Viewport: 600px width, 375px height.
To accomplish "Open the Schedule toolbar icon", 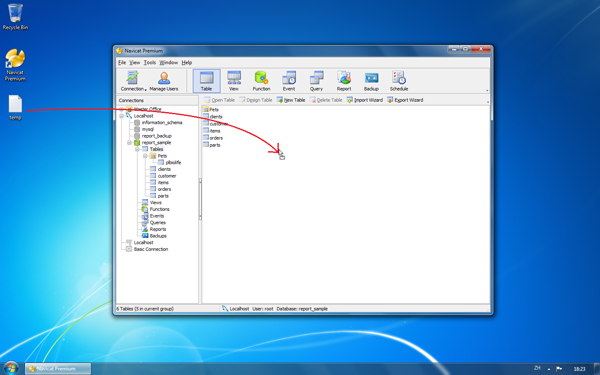I will [399, 81].
